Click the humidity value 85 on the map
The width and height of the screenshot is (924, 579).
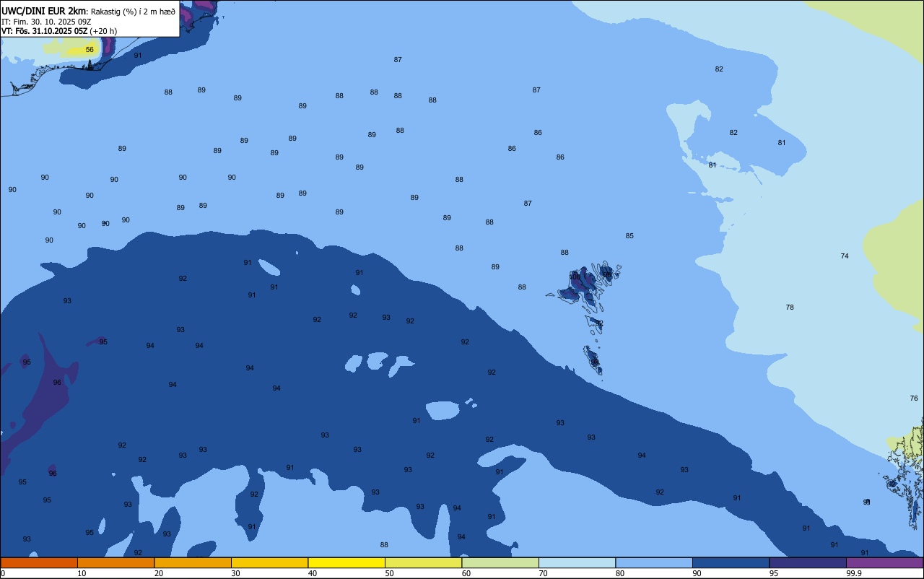[x=629, y=236]
